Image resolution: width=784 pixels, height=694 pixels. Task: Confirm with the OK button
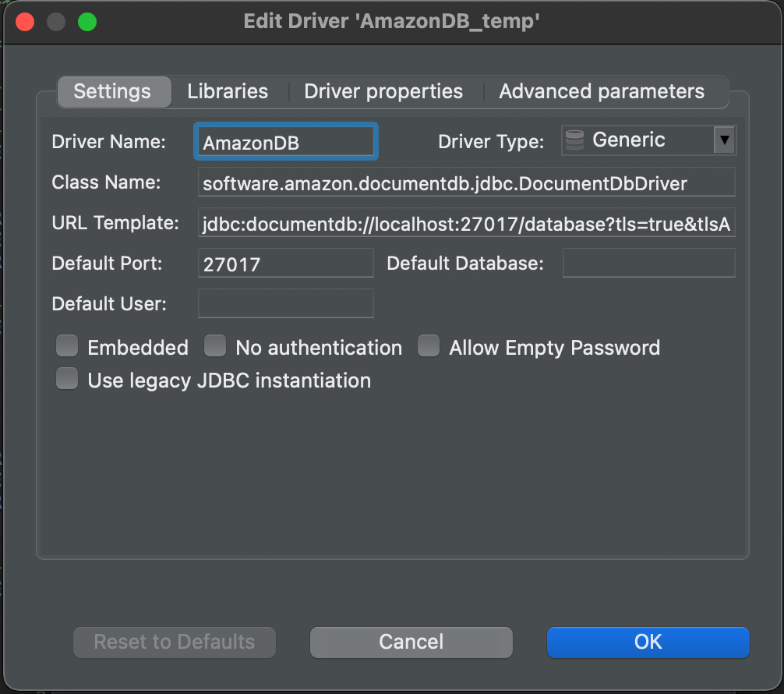click(648, 642)
